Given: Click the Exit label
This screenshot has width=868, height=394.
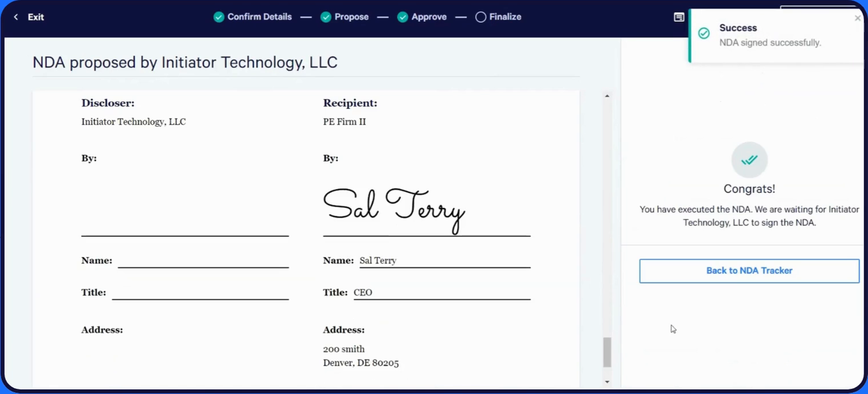Looking at the screenshot, I should (36, 17).
